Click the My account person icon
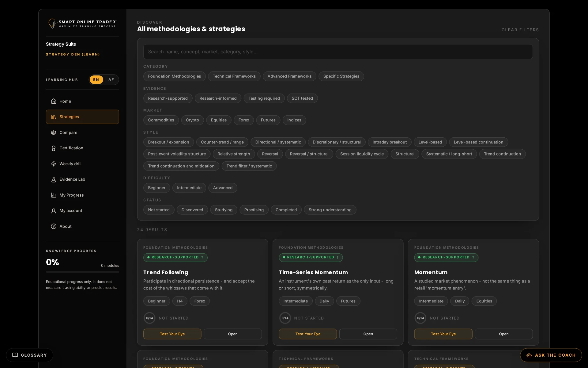This screenshot has height=368, width=588. [54, 211]
